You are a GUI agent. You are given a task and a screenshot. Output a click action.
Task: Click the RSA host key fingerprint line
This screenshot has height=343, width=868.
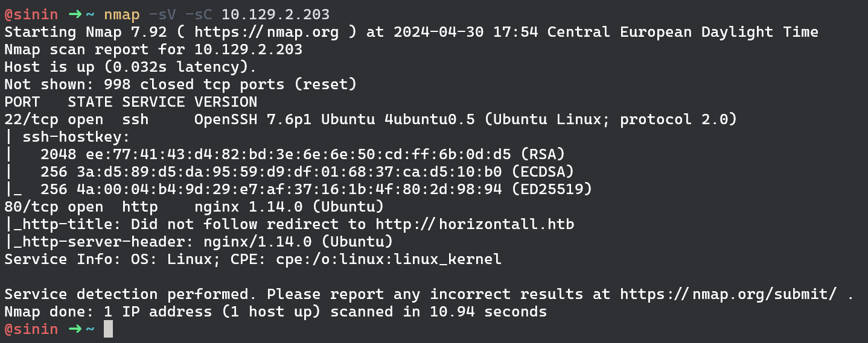click(x=302, y=155)
